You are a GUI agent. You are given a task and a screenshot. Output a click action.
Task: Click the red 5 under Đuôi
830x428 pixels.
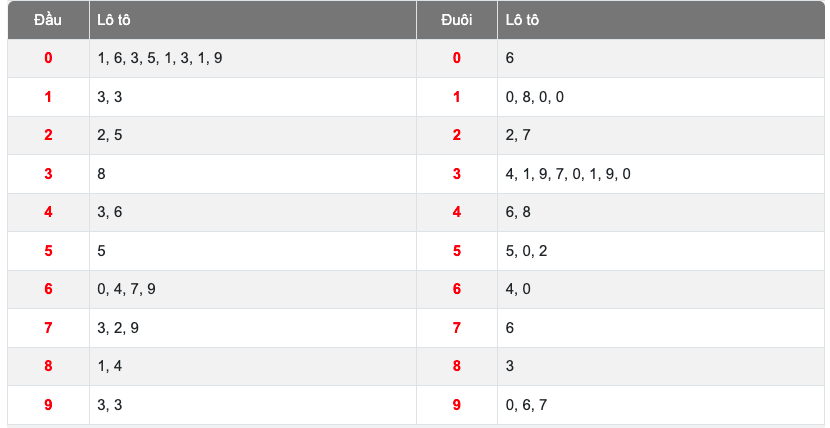[457, 250]
